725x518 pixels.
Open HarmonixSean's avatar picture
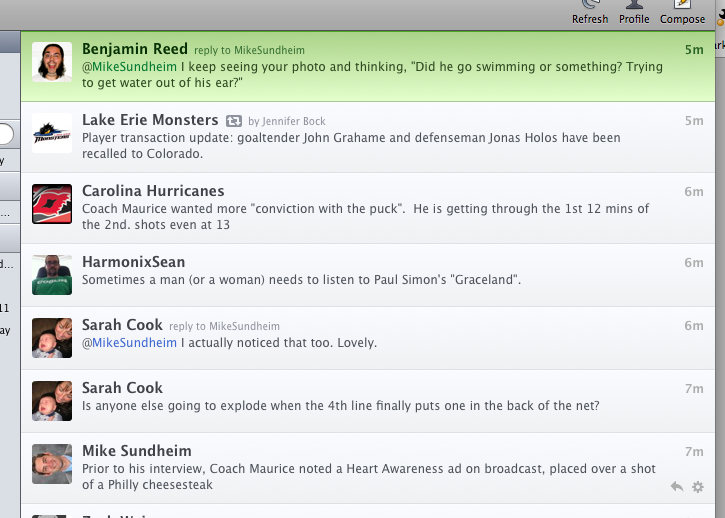52,275
